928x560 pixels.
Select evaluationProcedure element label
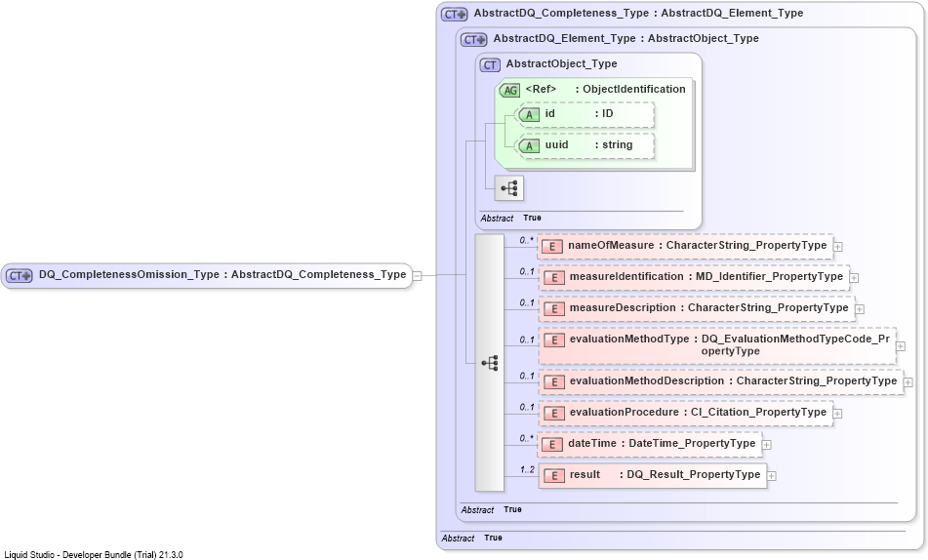[699, 412]
